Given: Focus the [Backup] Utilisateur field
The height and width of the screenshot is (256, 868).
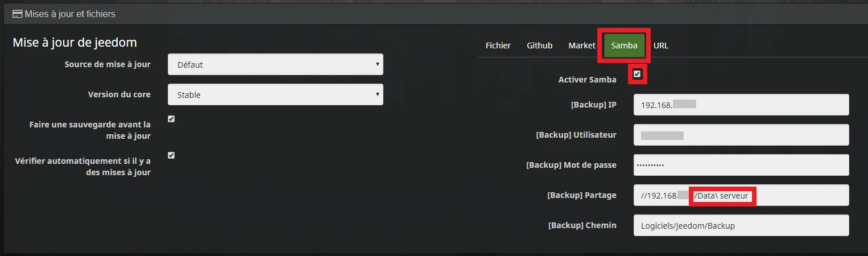Looking at the screenshot, I should click(x=741, y=135).
